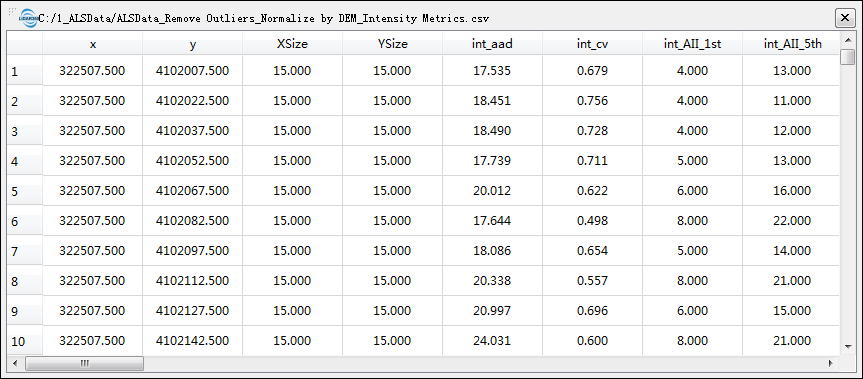Click y cell 4102052.500
This screenshot has height=379, width=863.
click(x=193, y=161)
